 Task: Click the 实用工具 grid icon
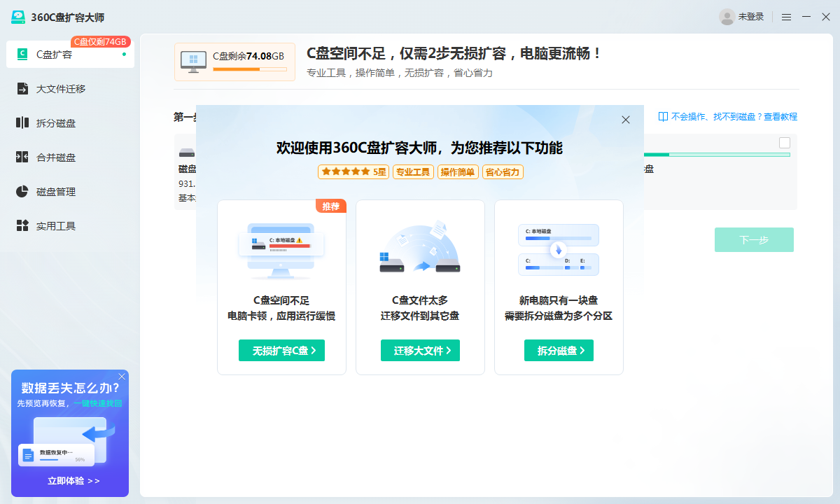pyautogui.click(x=22, y=225)
